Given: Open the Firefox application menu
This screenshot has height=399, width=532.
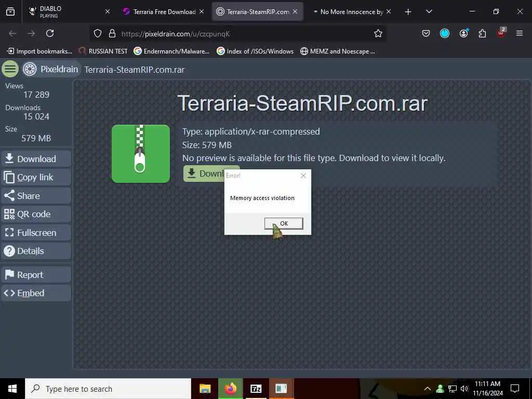Looking at the screenshot, I should (x=520, y=33).
